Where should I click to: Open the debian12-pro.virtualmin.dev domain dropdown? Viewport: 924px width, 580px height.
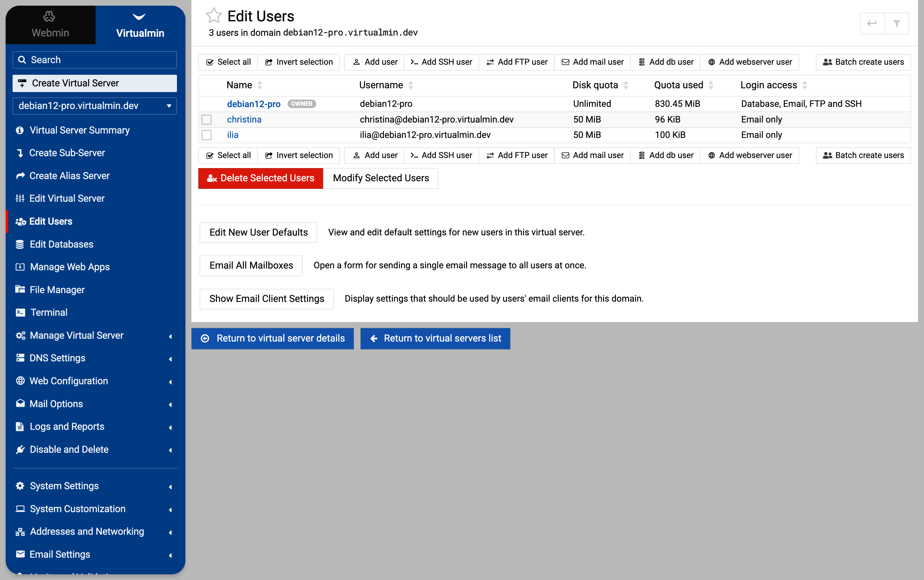(94, 106)
